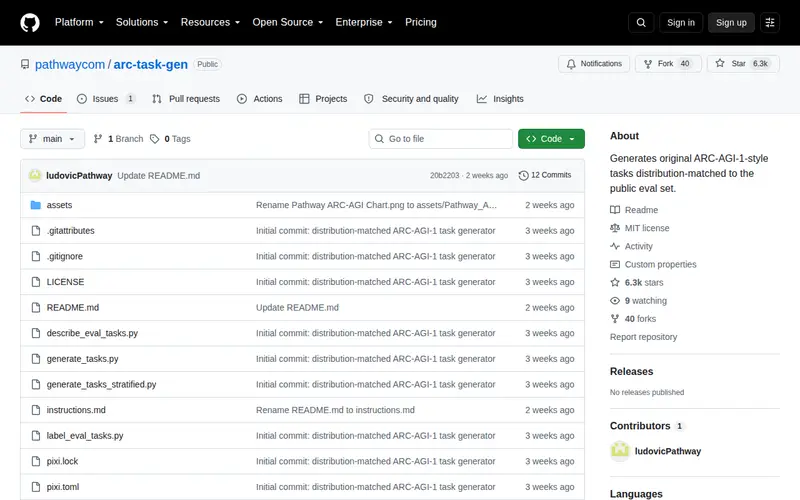800x500 pixels.
Task: Open the .gitignore file
Action: [x=65, y=256]
